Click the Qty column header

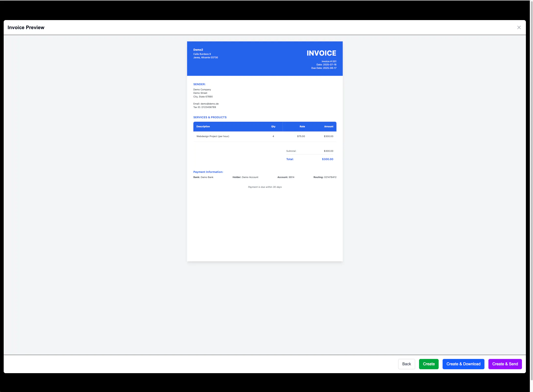273,127
